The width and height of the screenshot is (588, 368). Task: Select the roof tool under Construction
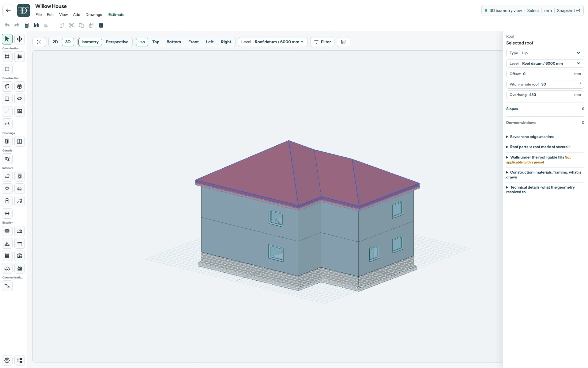pyautogui.click(x=7, y=124)
